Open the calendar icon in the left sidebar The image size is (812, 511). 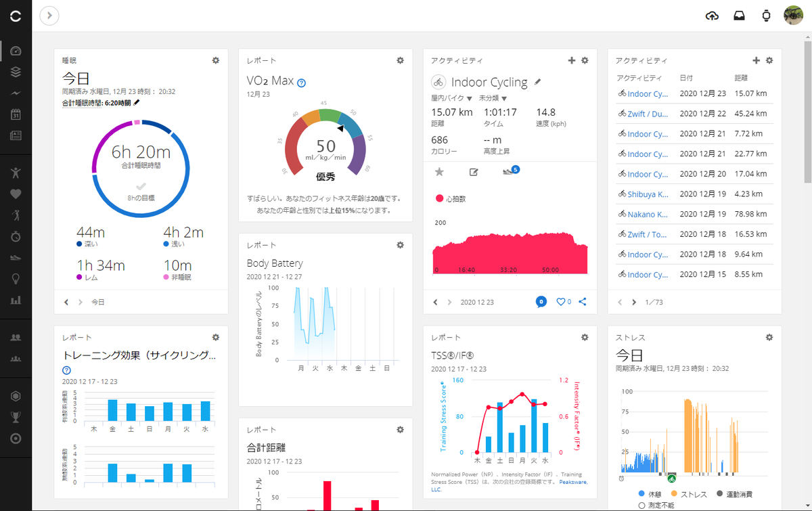click(x=16, y=114)
